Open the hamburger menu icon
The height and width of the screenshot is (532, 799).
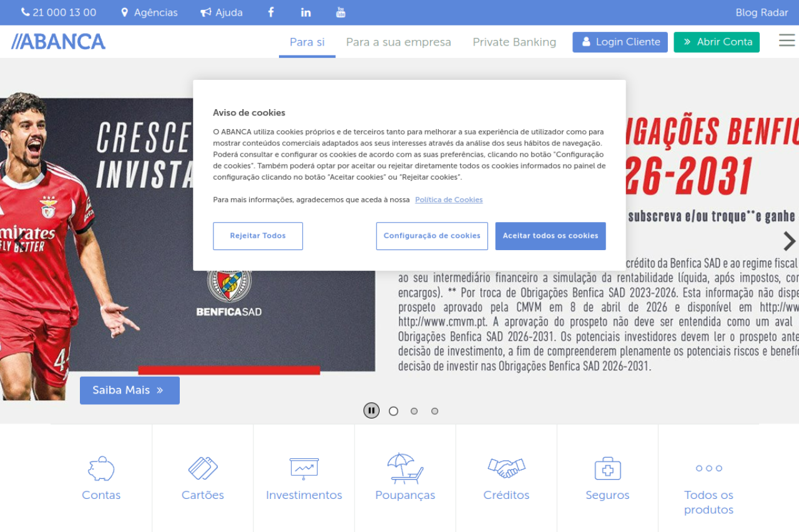(x=787, y=41)
